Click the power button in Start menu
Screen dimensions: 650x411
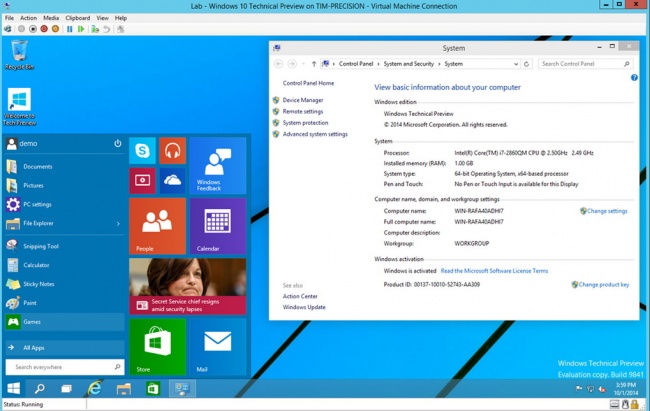118,143
